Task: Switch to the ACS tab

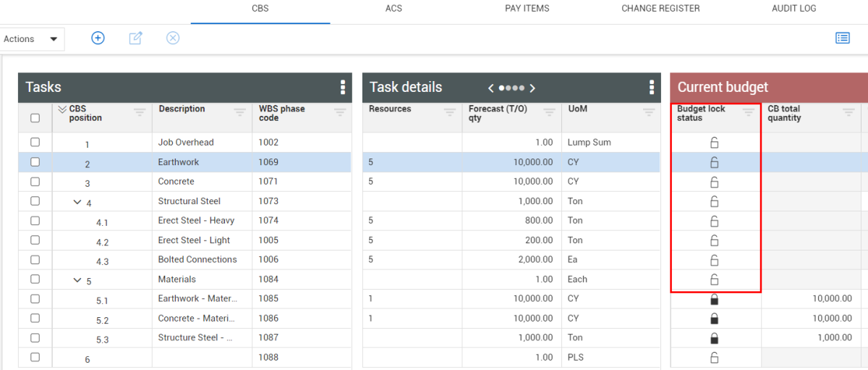Action: tap(393, 9)
